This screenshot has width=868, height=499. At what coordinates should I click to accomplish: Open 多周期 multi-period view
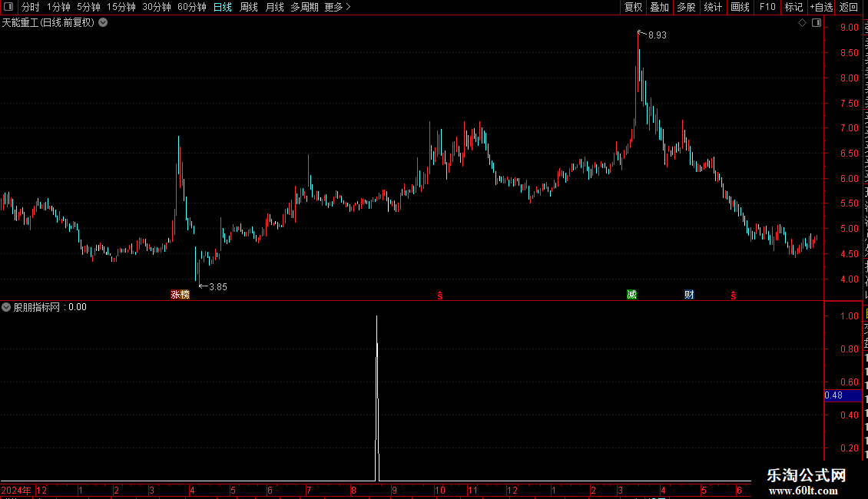pyautogui.click(x=304, y=7)
